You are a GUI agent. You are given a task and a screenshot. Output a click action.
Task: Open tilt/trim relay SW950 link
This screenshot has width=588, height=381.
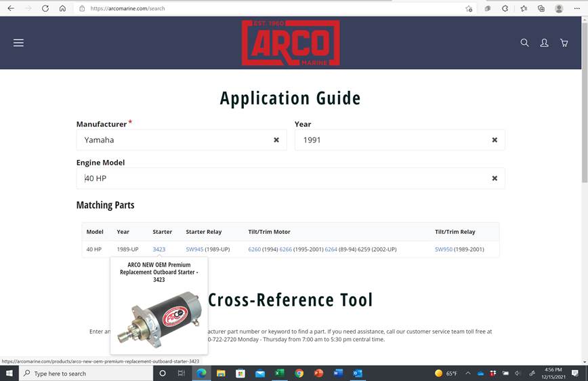[x=444, y=249]
